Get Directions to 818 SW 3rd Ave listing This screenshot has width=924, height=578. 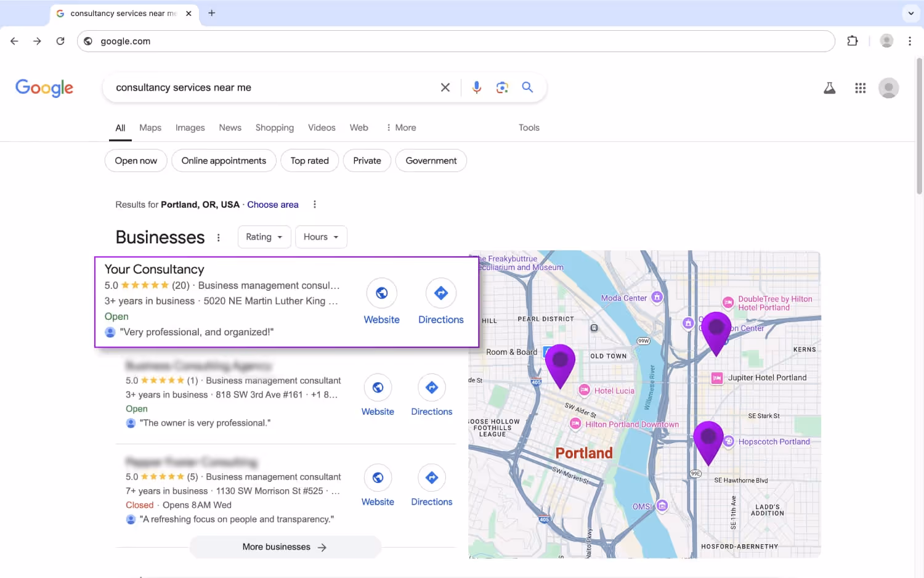432,396
